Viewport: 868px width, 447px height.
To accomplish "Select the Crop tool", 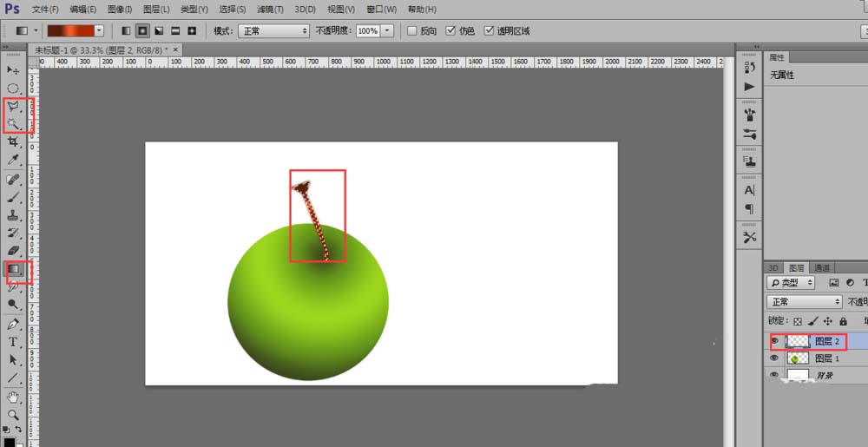I will click(13, 141).
